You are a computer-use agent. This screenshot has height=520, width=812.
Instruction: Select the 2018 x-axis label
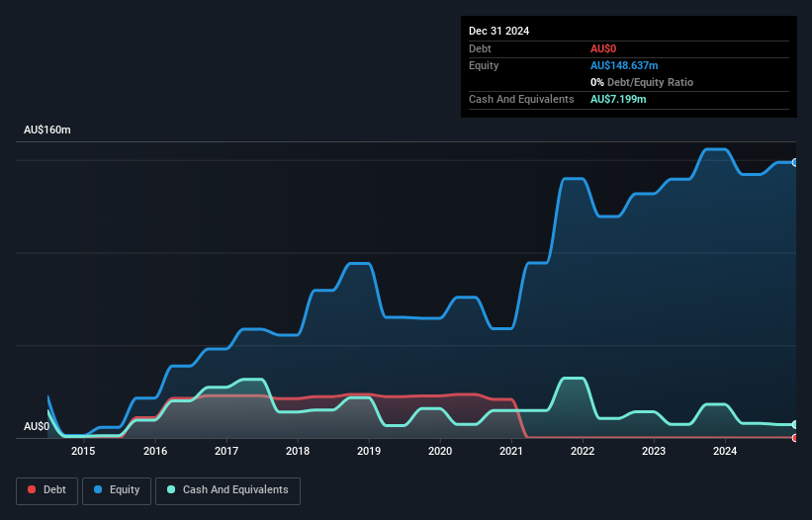click(x=298, y=451)
